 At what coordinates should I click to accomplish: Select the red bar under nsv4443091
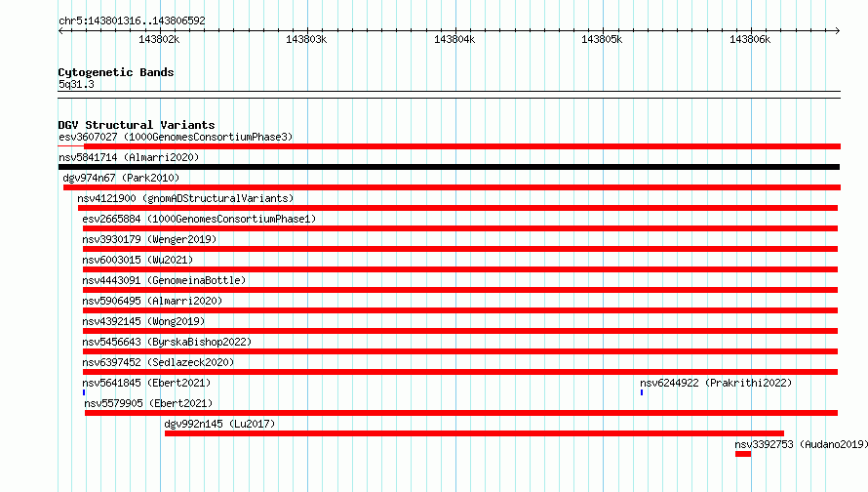point(460,290)
